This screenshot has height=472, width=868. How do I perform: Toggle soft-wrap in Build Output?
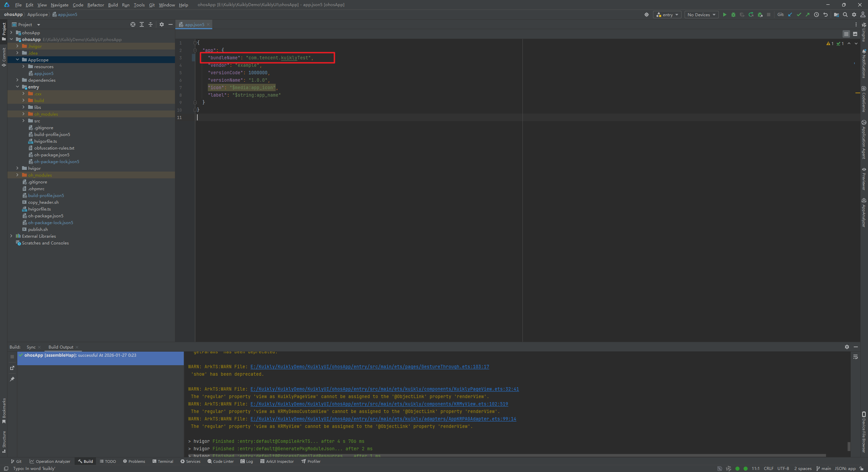click(855, 357)
